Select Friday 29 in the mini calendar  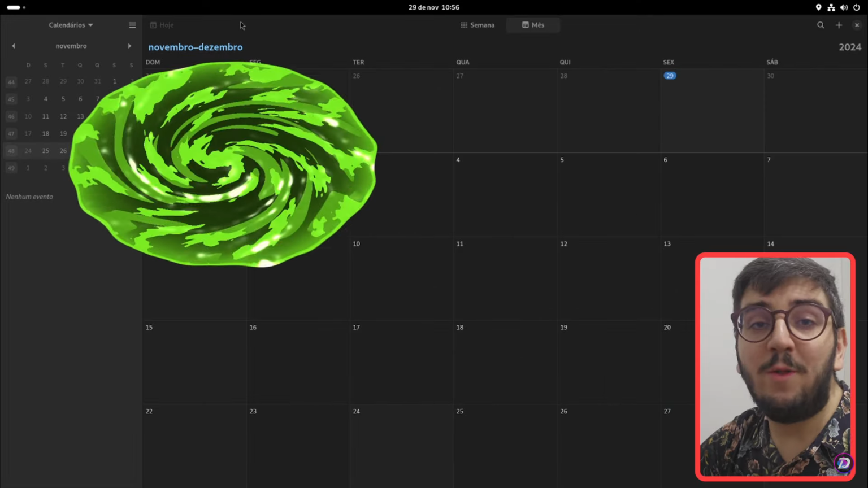click(114, 151)
